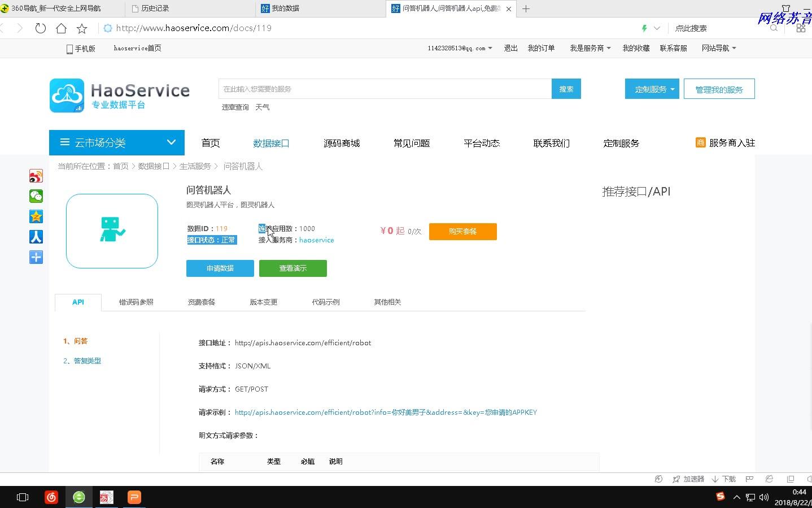Click 管理我的服务 button
The width and height of the screenshot is (812, 508).
click(719, 89)
